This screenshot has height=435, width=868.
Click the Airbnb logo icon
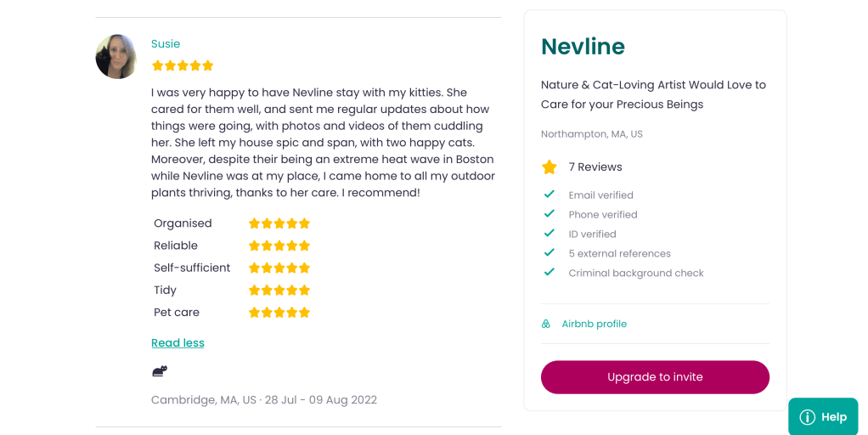546,325
